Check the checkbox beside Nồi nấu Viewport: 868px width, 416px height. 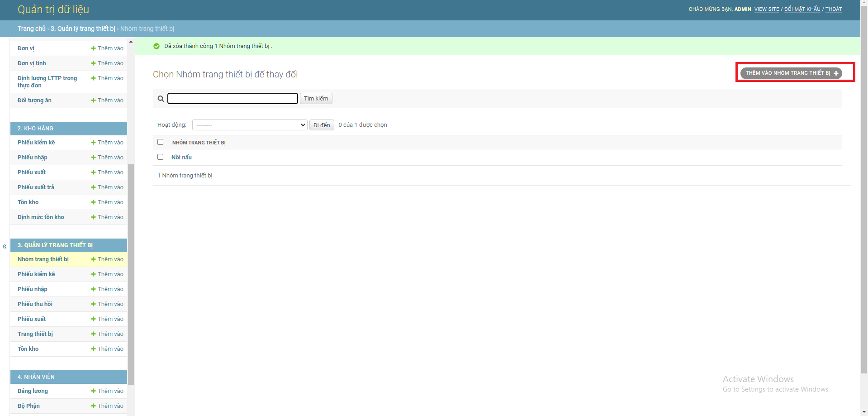pyautogui.click(x=160, y=157)
